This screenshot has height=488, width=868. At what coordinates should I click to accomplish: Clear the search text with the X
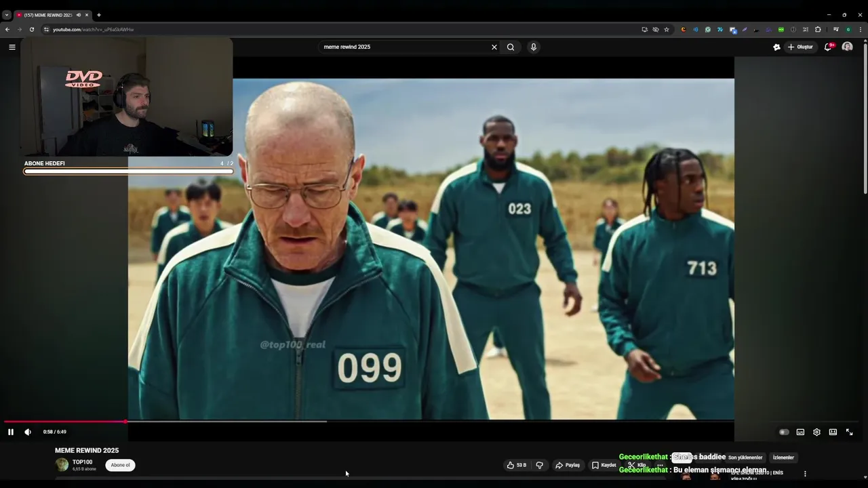click(494, 47)
